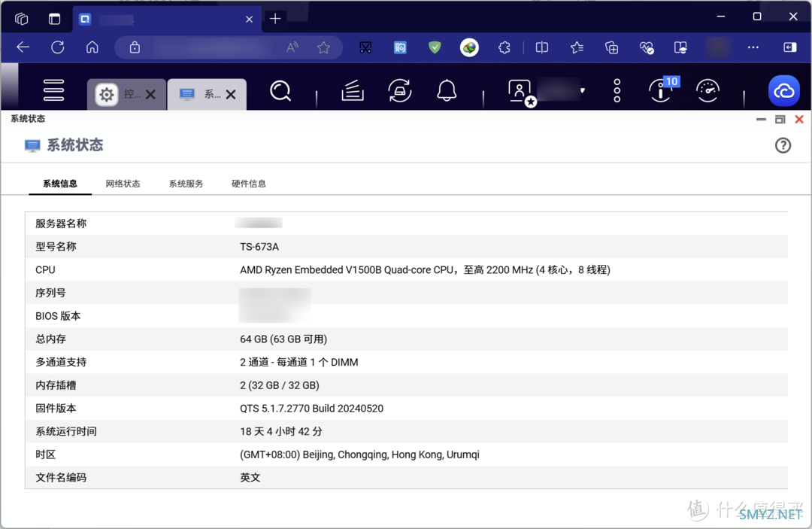The width and height of the screenshot is (812, 529).
Task: Switch to the 硬件信息 tab
Action: pyautogui.click(x=249, y=184)
